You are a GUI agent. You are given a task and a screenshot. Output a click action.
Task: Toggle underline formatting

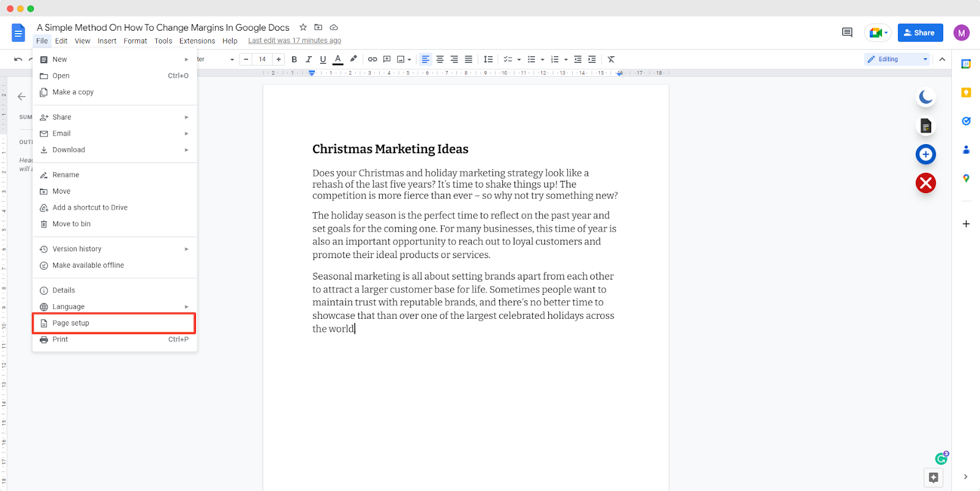[323, 59]
